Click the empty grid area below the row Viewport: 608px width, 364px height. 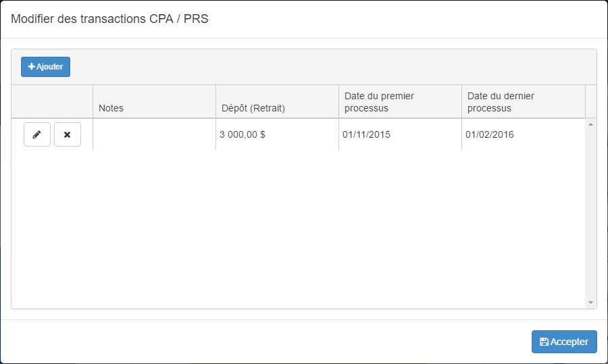(x=297, y=230)
